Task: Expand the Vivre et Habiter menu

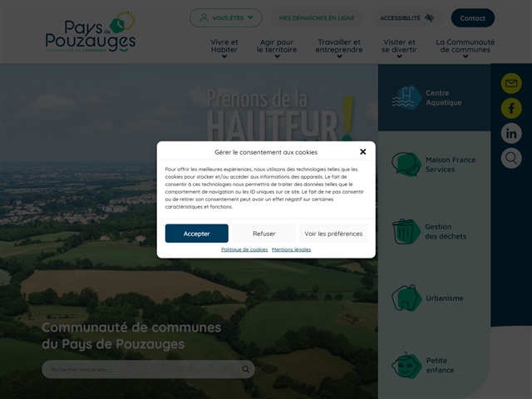Action: (x=224, y=47)
